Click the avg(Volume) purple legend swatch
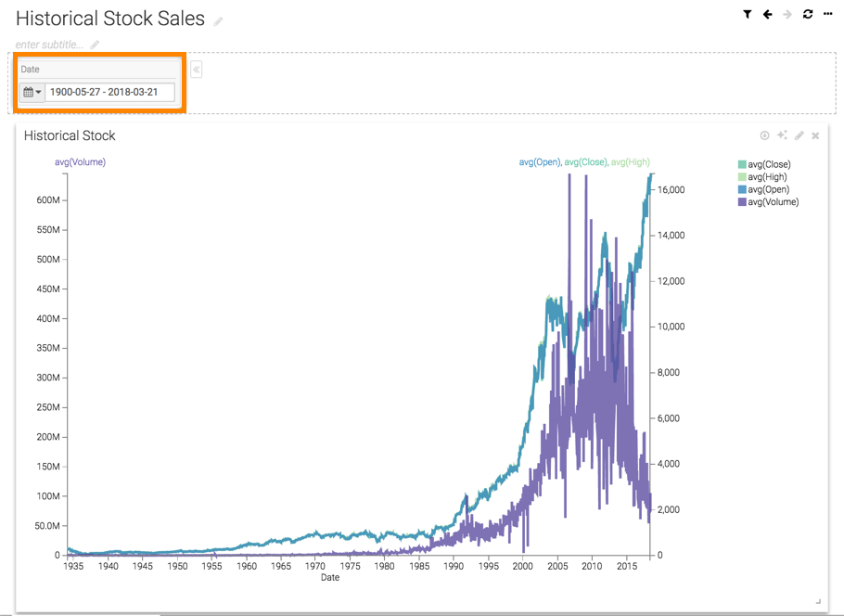Viewport: 844px width, 616px height. coord(742,202)
